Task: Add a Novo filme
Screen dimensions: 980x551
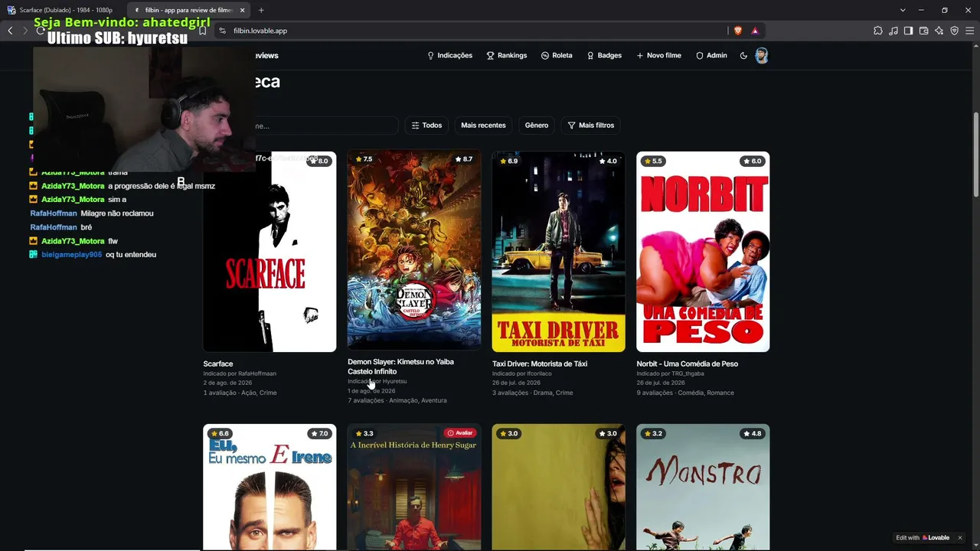Action: pyautogui.click(x=658, y=55)
